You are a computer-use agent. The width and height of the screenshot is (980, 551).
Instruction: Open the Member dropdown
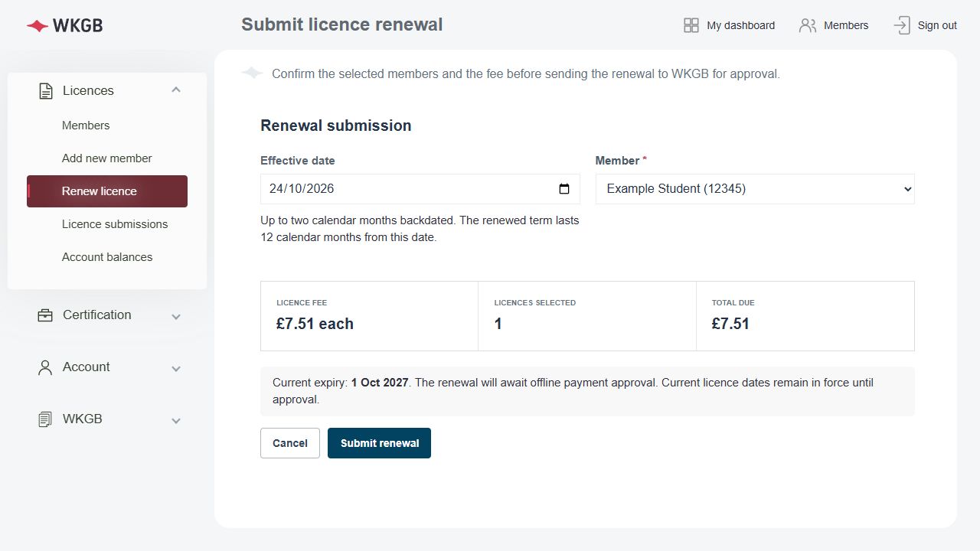755,189
